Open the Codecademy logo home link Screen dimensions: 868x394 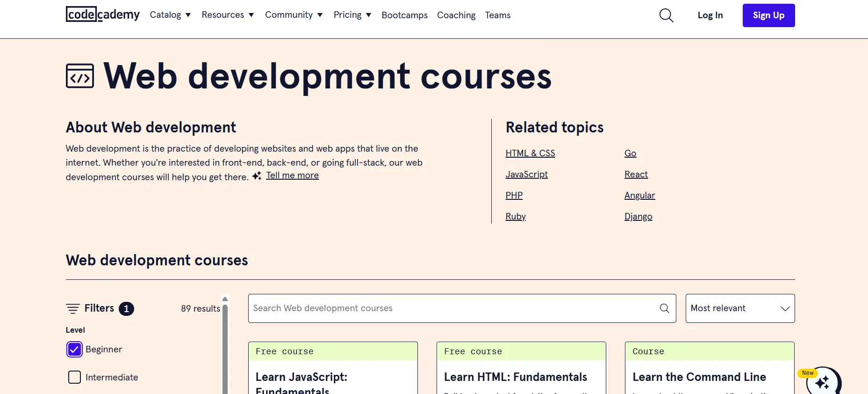102,15
